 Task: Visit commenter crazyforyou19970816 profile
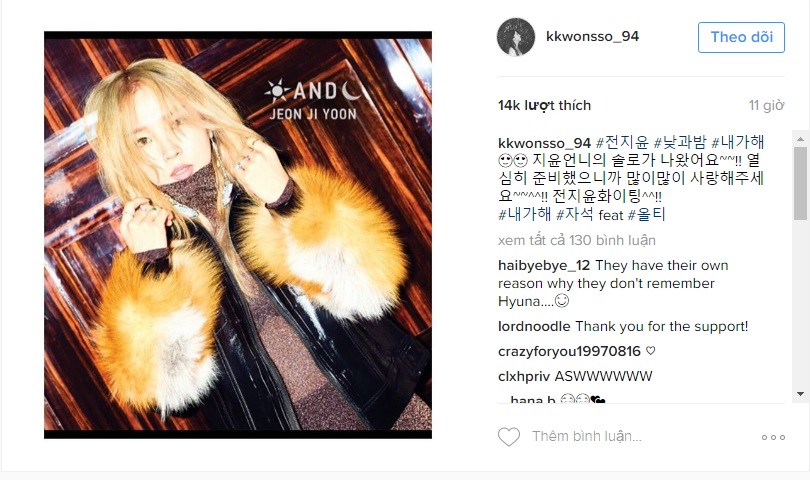(x=569, y=351)
